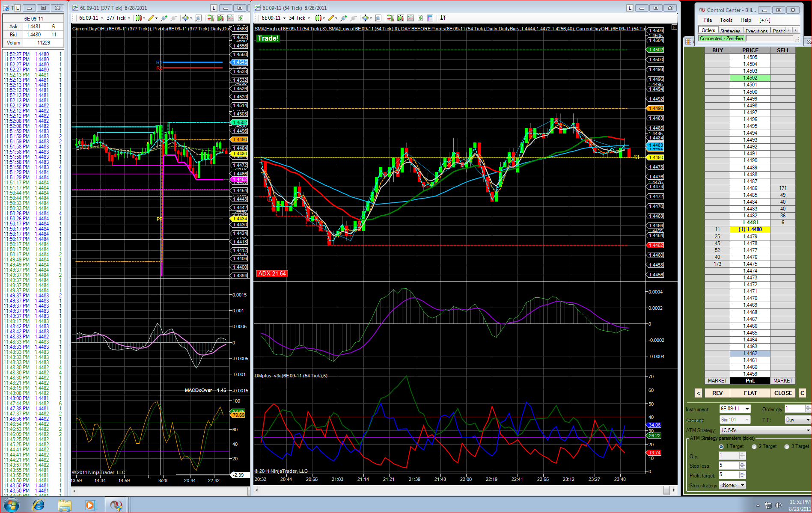
Task: Open data series icon in 377 Tick chart
Action: pyautogui.click(x=220, y=18)
